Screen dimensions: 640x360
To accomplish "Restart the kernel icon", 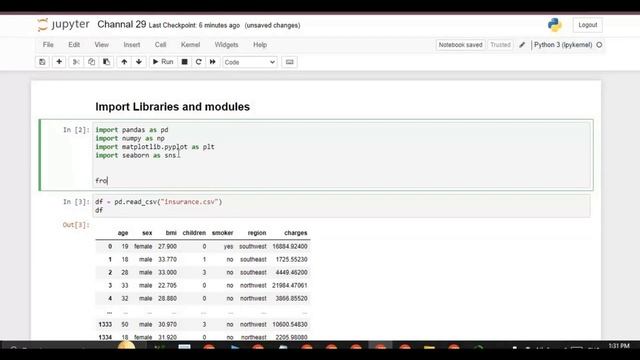I will (x=198, y=62).
